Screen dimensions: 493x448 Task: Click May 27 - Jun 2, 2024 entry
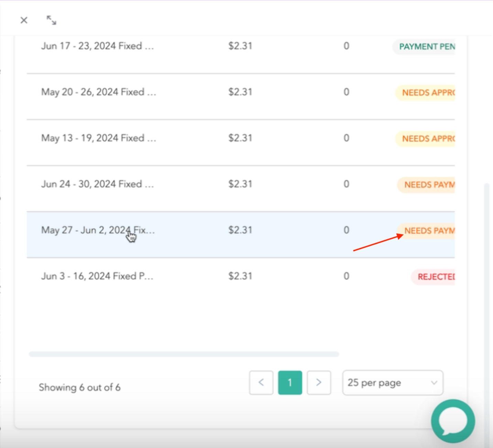point(98,230)
